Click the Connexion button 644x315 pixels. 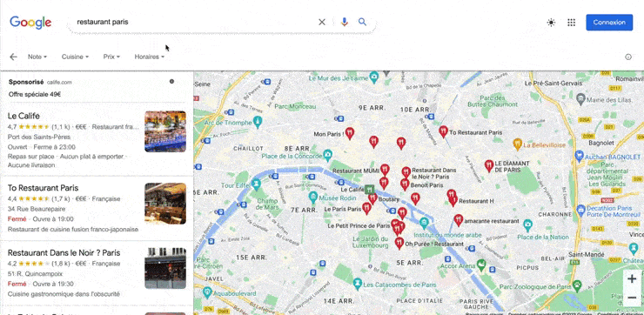pyautogui.click(x=609, y=23)
